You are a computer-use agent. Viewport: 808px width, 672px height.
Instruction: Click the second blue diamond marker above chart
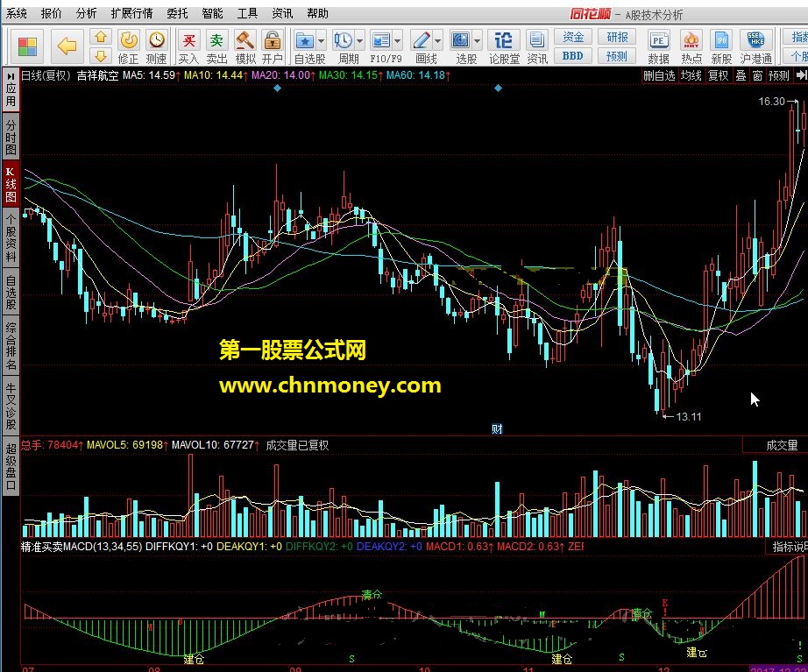point(498,88)
